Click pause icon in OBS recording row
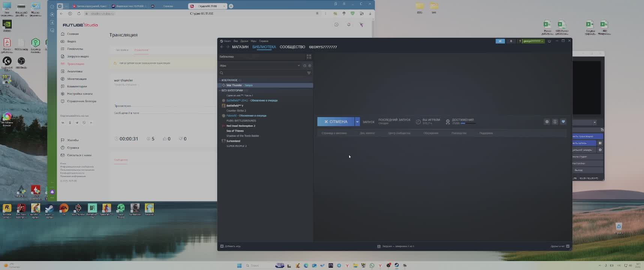 (x=600, y=143)
